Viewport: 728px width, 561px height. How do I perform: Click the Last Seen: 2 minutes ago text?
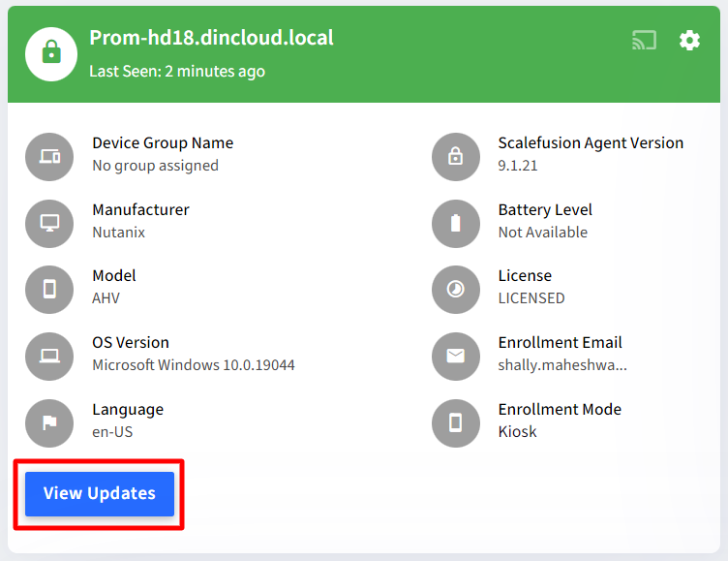(177, 72)
